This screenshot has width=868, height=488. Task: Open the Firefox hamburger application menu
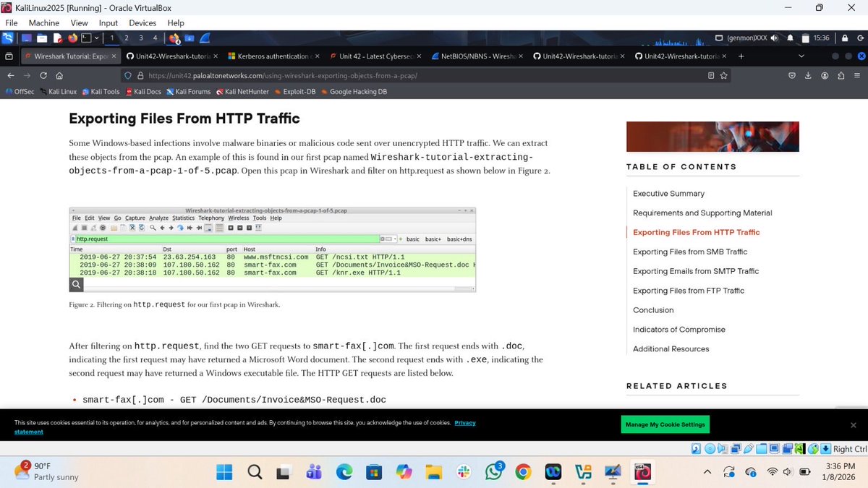point(857,75)
